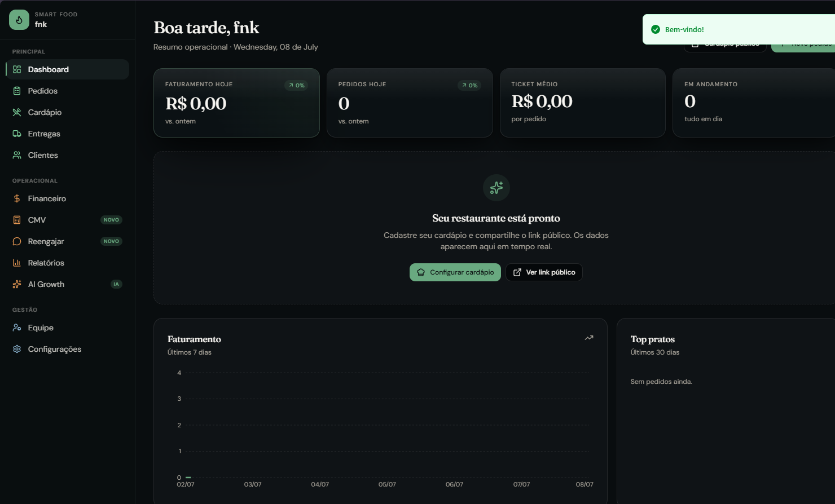Select the Faturamento Hoje card
Image resolution: width=835 pixels, height=504 pixels.
pyautogui.click(x=237, y=103)
